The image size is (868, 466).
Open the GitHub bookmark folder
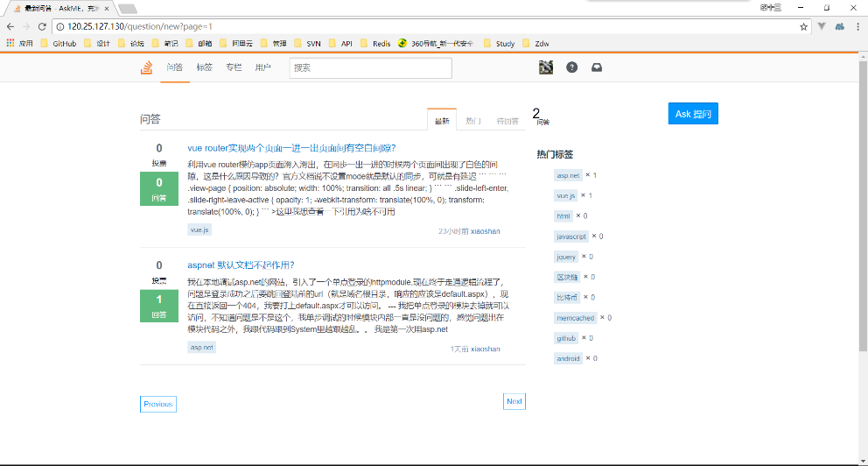pyautogui.click(x=58, y=43)
